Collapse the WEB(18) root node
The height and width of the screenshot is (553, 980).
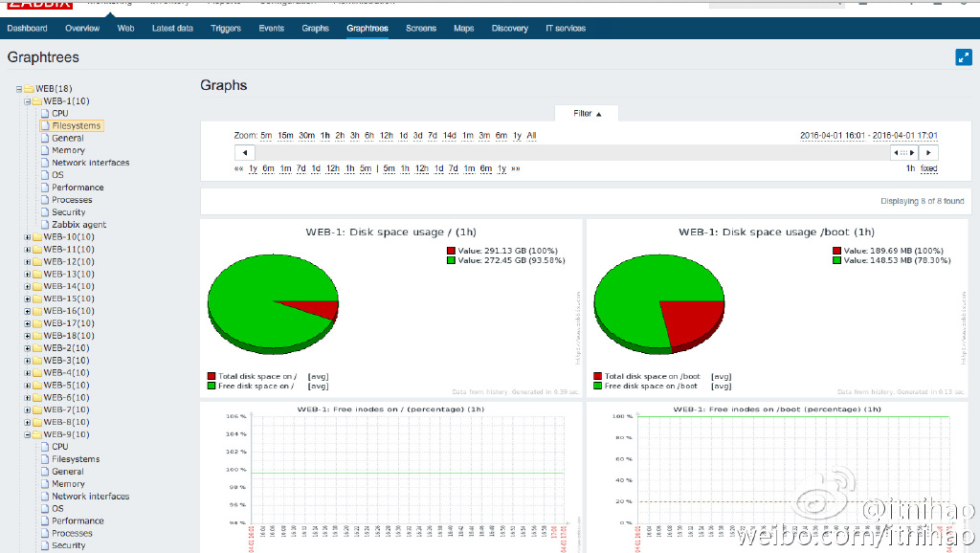pyautogui.click(x=19, y=89)
